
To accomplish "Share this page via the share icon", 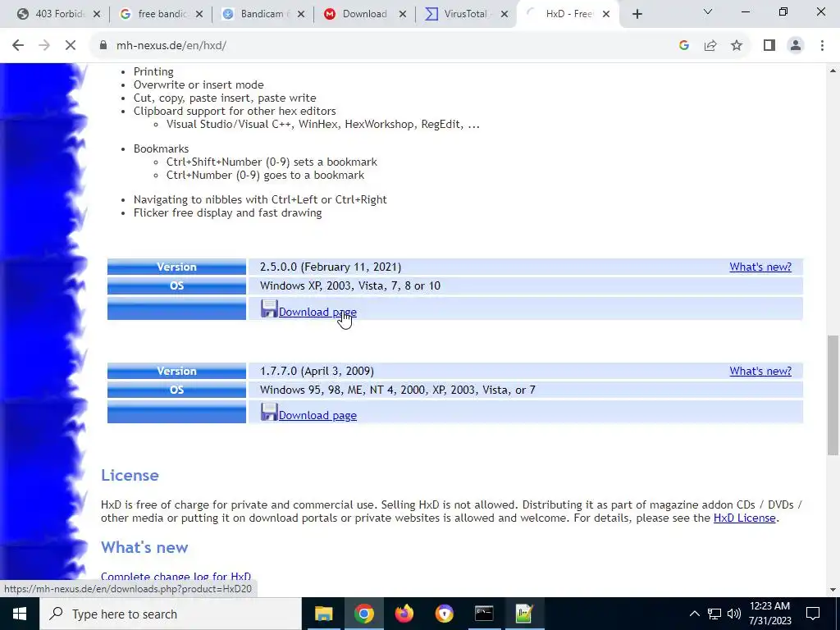I will 710,46.
